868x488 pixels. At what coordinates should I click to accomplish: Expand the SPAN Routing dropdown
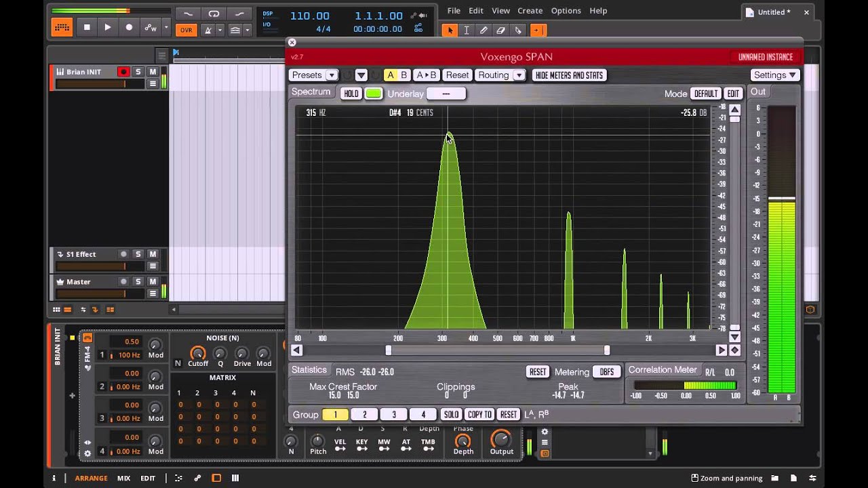(x=500, y=75)
